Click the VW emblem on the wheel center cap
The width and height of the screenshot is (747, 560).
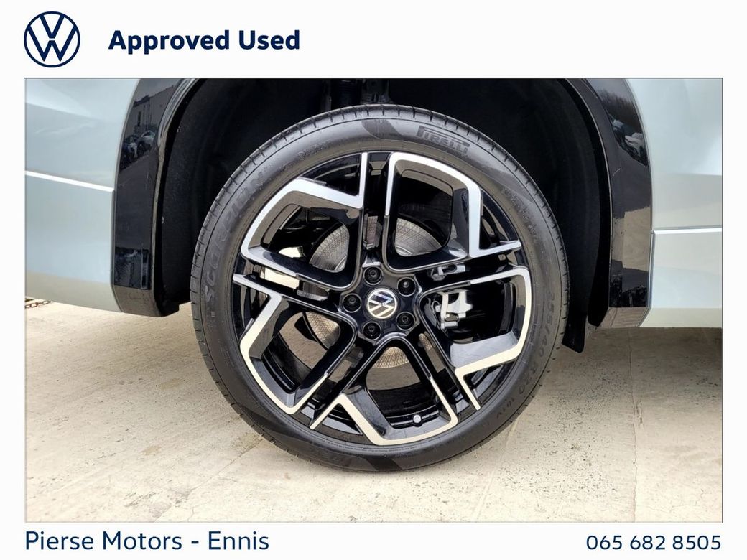coord(381,303)
